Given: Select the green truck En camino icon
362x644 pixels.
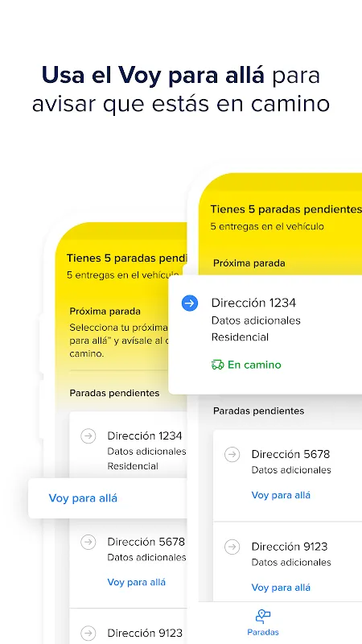Looking at the screenshot, I should coord(217,365).
